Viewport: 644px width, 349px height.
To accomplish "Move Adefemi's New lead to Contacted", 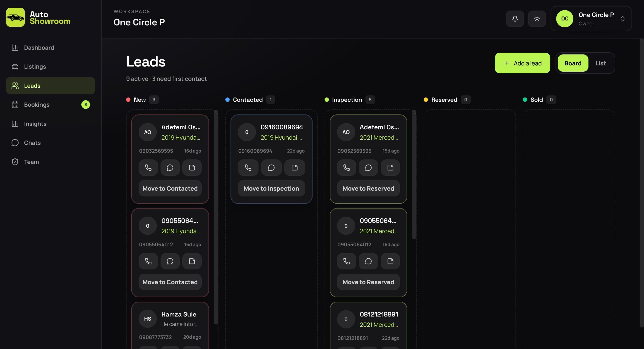I will tap(170, 188).
